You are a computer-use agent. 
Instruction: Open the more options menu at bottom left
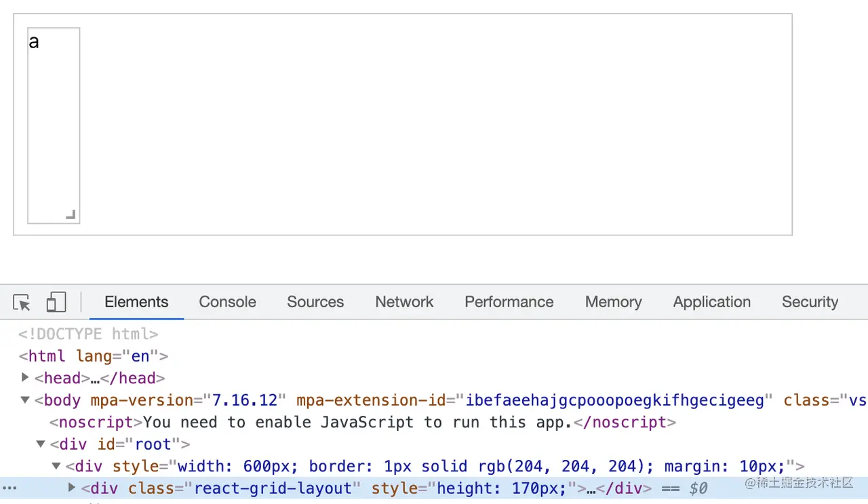(x=9, y=488)
